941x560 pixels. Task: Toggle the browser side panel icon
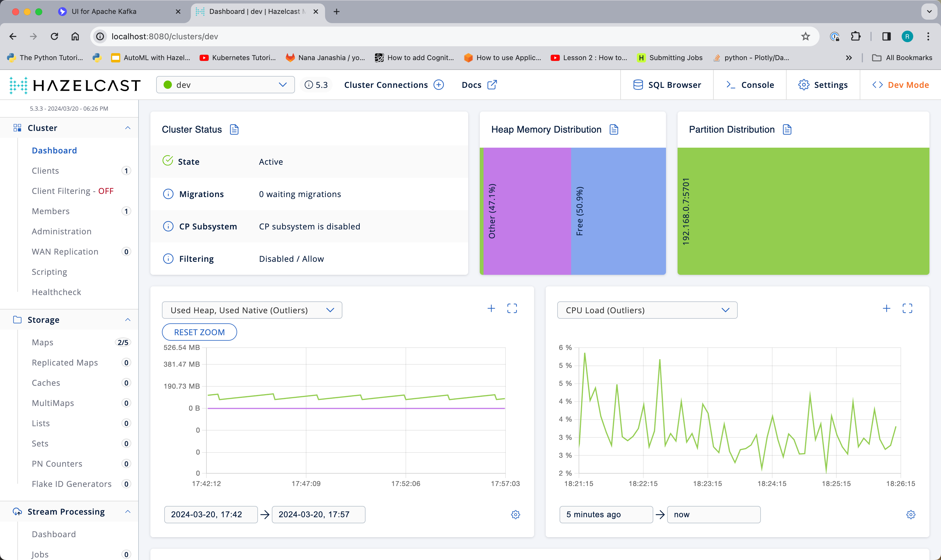[886, 37]
